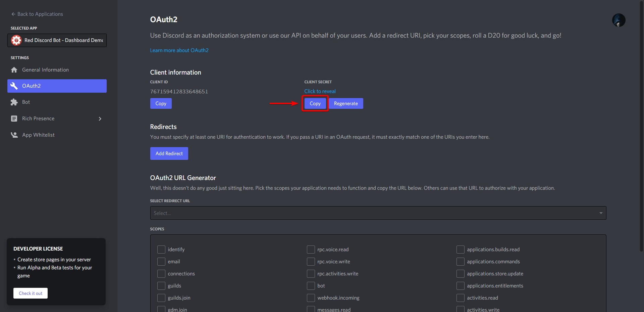Click to reveal the client secret
644x312 pixels.
point(320,91)
